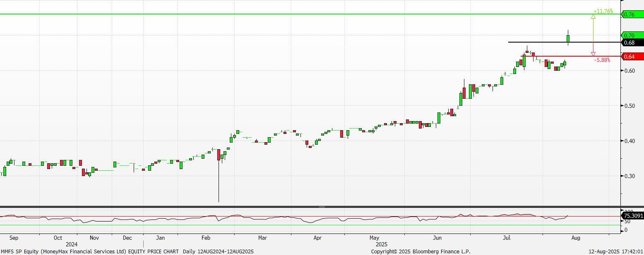
Task: Click the Nov month label
Action: click(94, 238)
